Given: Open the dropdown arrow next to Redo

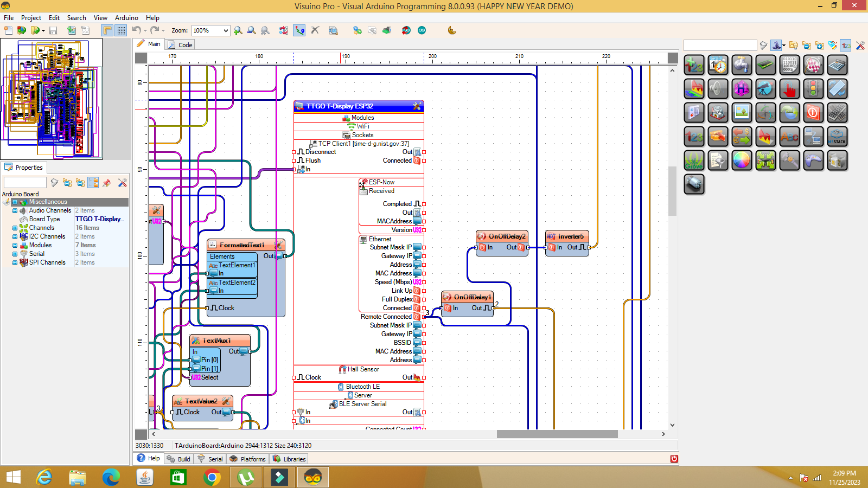Looking at the screenshot, I should click(163, 31).
